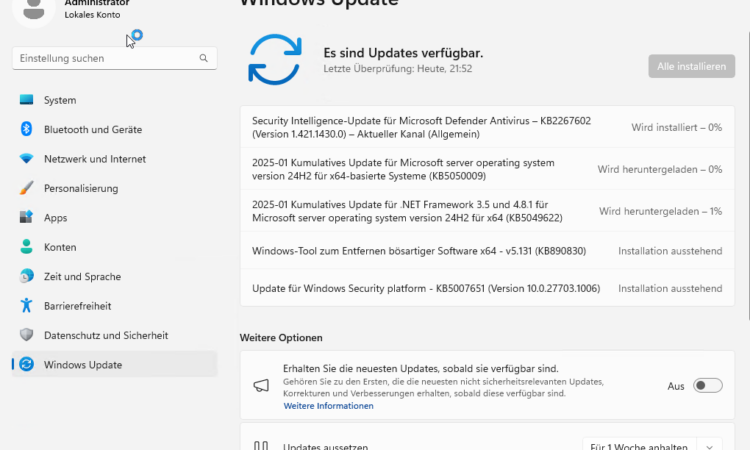The width and height of the screenshot is (750, 450).
Task: Click the Konten person icon
Action: [26, 246]
